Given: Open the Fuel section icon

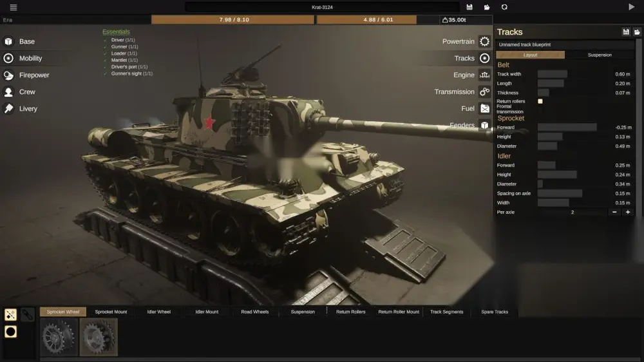Looking at the screenshot, I should tap(485, 108).
